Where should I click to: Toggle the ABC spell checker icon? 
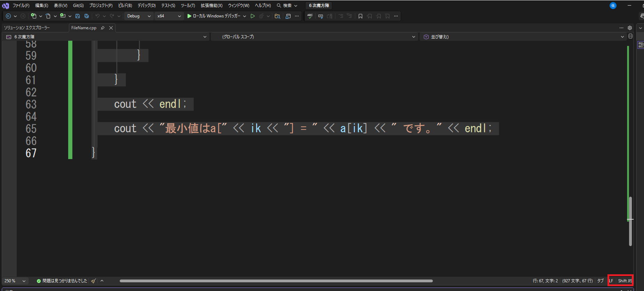pyautogui.click(x=310, y=16)
